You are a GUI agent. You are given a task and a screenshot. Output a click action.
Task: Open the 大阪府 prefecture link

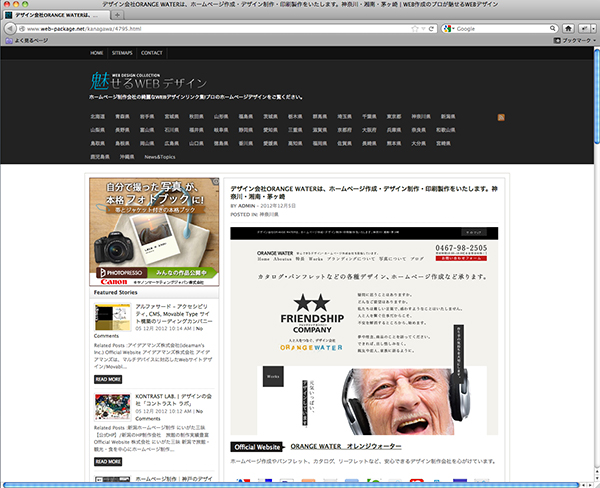click(369, 130)
